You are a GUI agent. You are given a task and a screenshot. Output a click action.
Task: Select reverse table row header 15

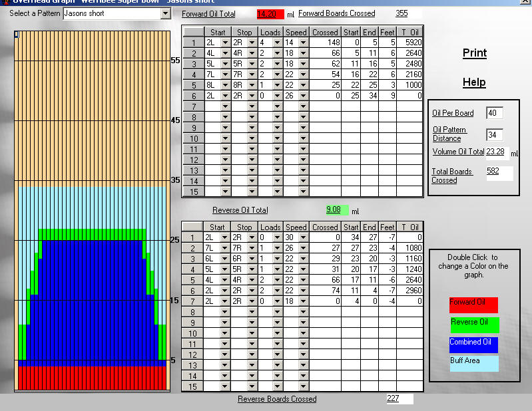pos(192,386)
